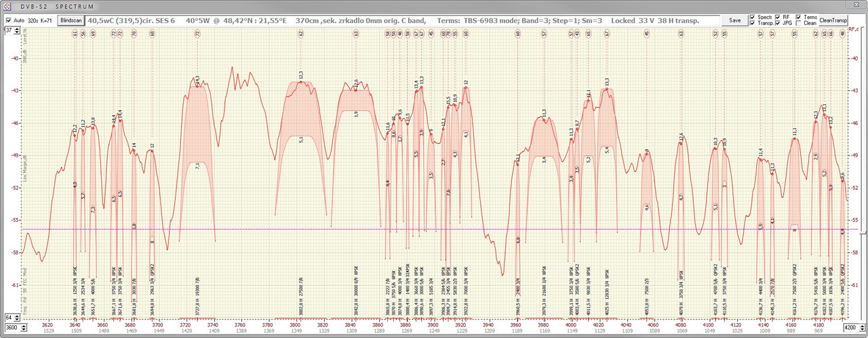This screenshot has height=338, width=868.
Task: Click the 969 IF frequency axis label
Action: tap(818, 331)
